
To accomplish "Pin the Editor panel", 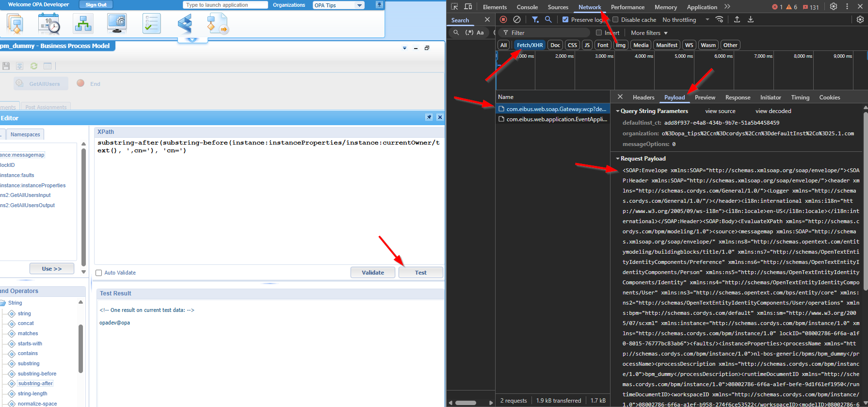I will point(429,117).
